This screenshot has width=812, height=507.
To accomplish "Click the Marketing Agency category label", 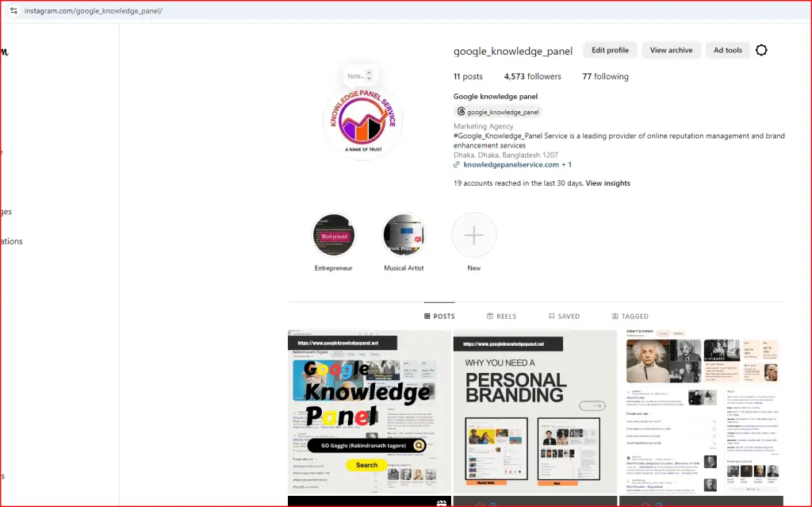I will click(x=483, y=126).
